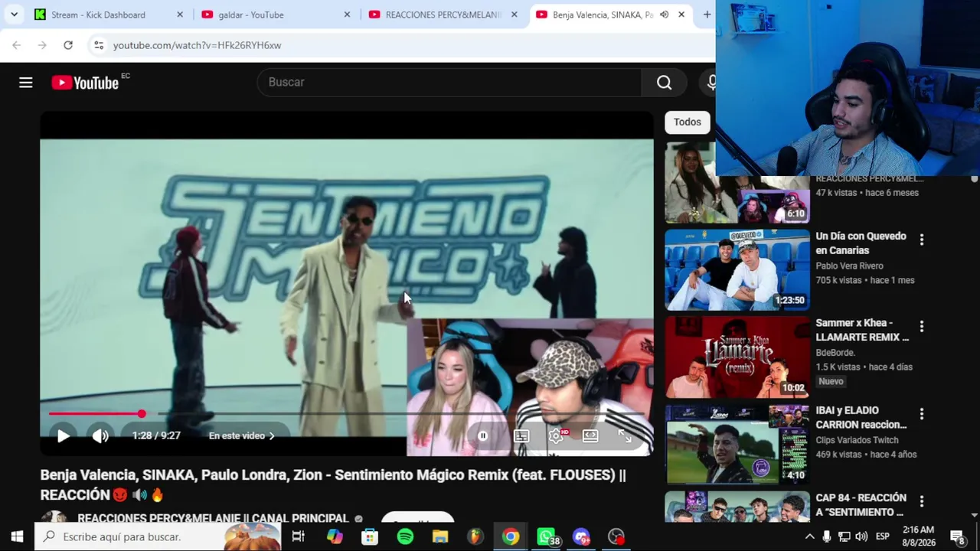
Task: Go forward in browser history
Action: [x=42, y=45]
